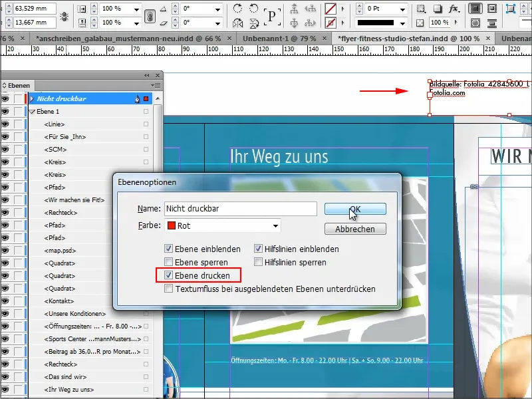Click the Fill color swatch in control bar

tap(331, 9)
